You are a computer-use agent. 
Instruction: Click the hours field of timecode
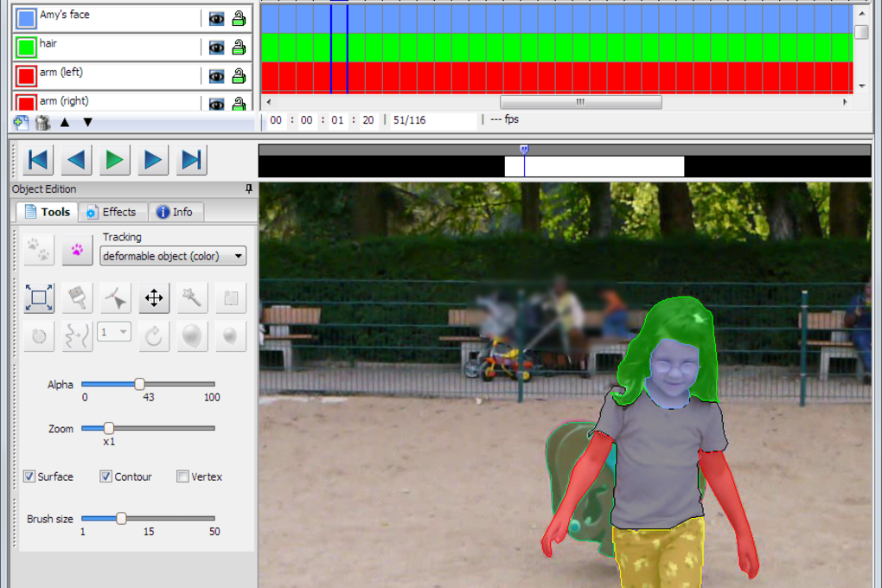point(276,120)
